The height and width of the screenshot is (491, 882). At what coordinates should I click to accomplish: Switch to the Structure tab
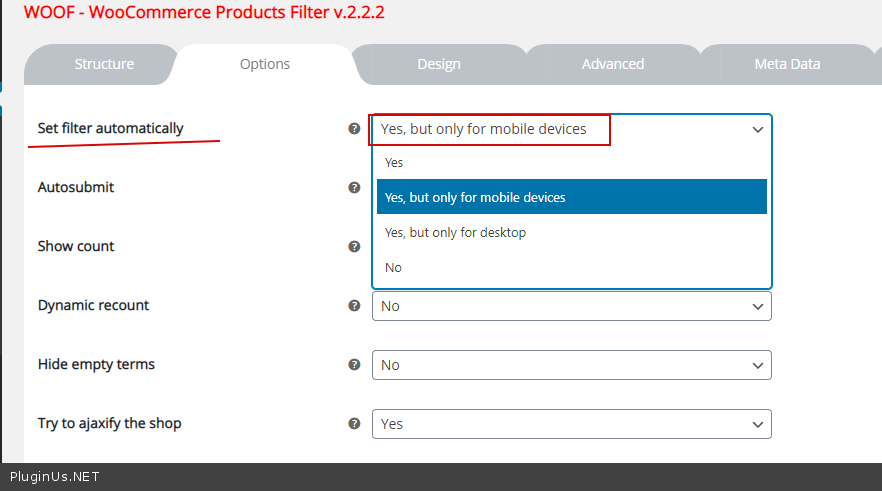point(104,64)
